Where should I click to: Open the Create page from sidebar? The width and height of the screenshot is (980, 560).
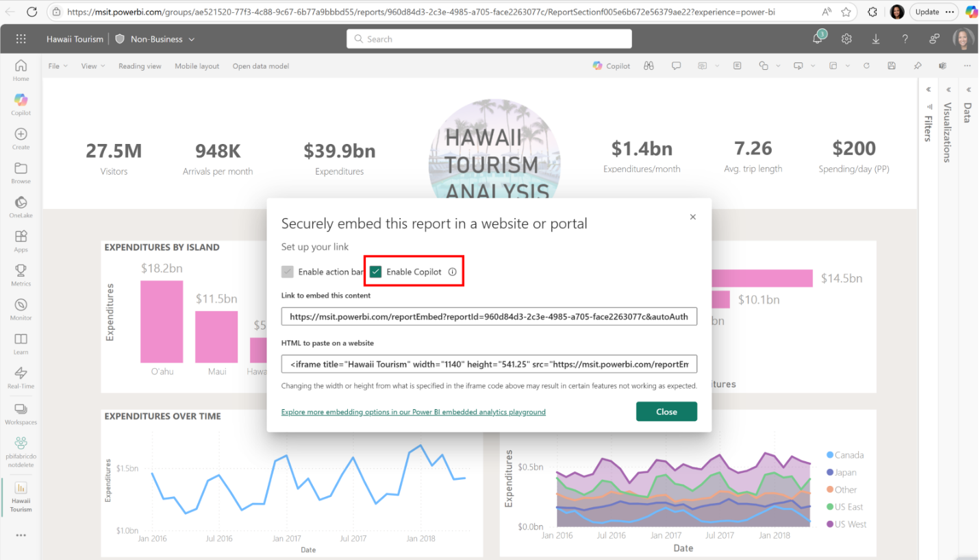point(21,138)
